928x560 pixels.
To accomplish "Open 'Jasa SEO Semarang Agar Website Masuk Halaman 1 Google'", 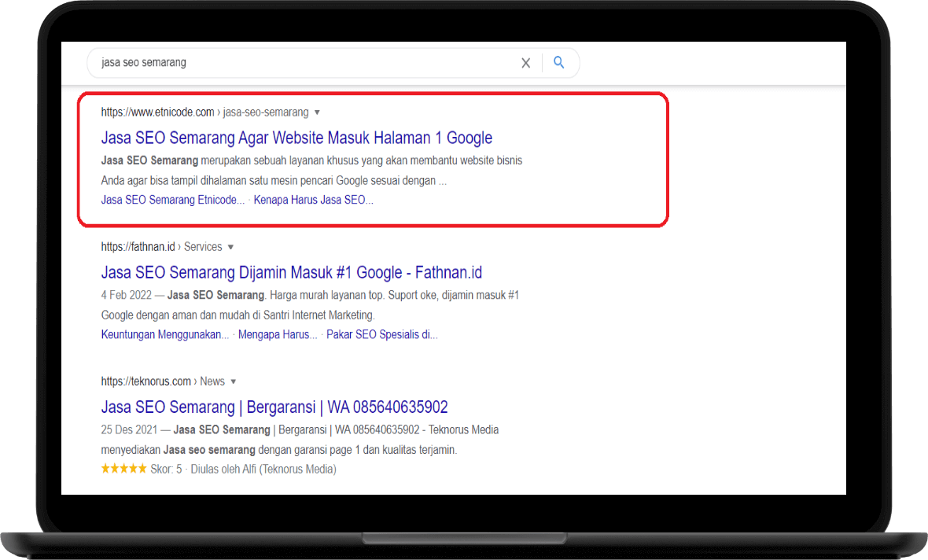I will [x=296, y=138].
